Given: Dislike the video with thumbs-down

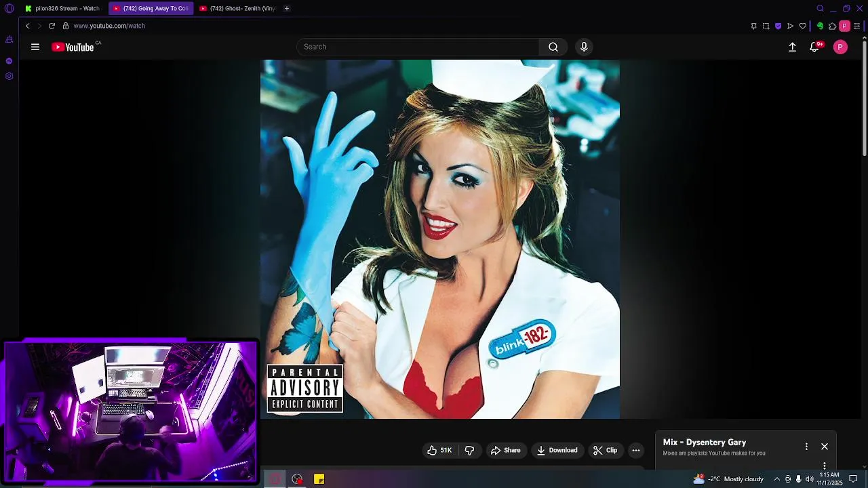Looking at the screenshot, I should (x=469, y=450).
